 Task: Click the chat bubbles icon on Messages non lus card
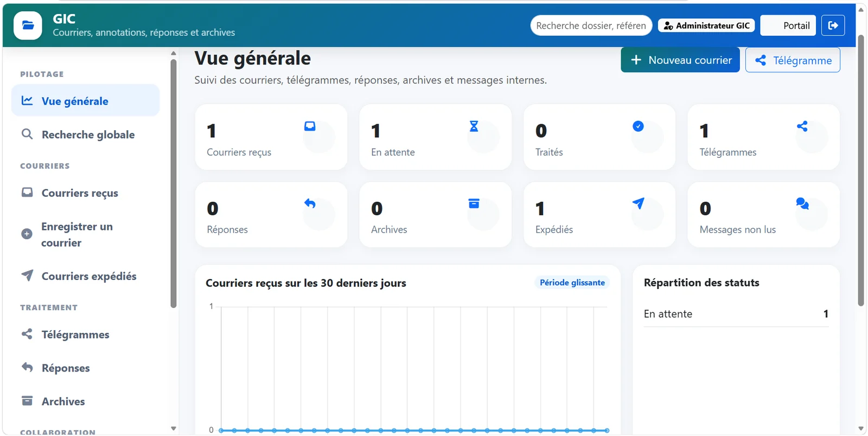802,203
